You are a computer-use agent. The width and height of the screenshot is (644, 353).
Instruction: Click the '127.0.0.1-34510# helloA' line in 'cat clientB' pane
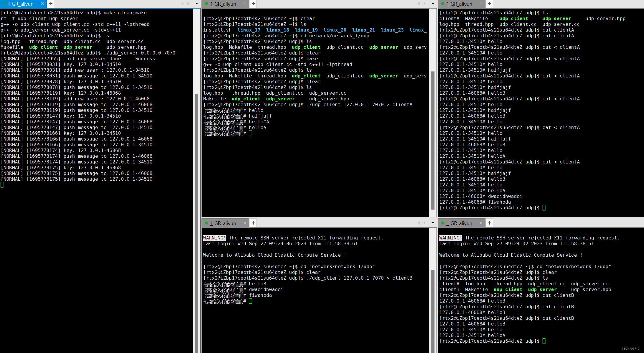click(472, 335)
